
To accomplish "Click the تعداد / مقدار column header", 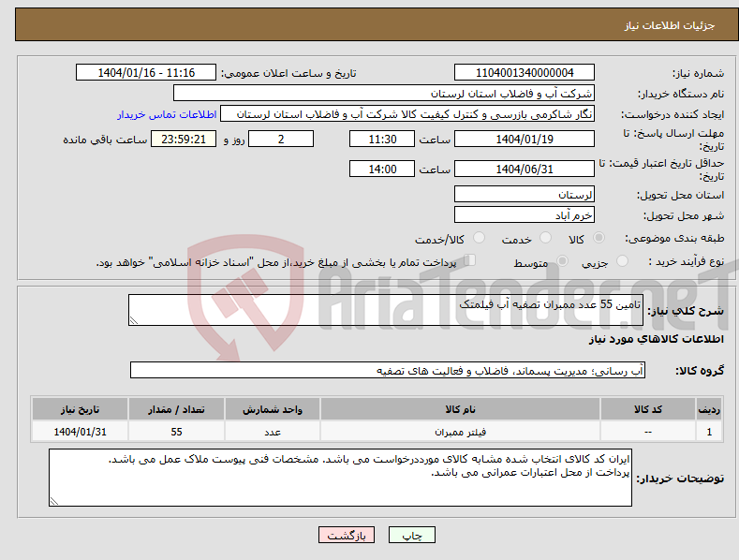I will tap(176, 409).
